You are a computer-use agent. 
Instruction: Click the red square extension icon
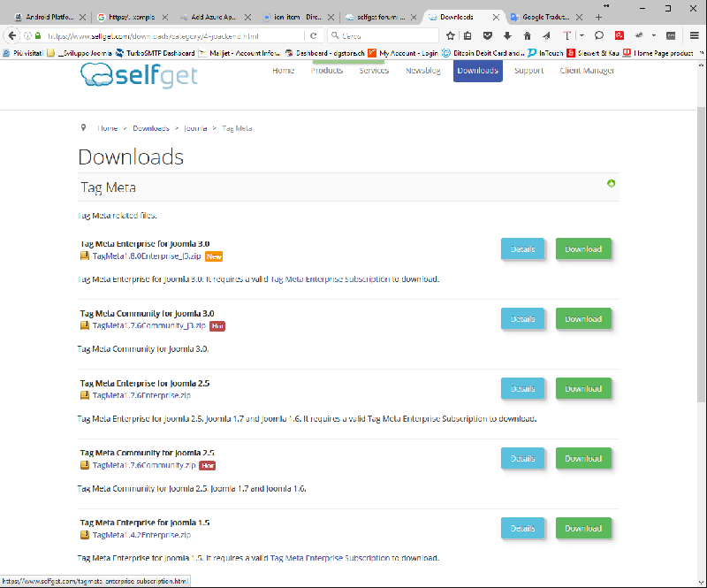[x=620, y=35]
